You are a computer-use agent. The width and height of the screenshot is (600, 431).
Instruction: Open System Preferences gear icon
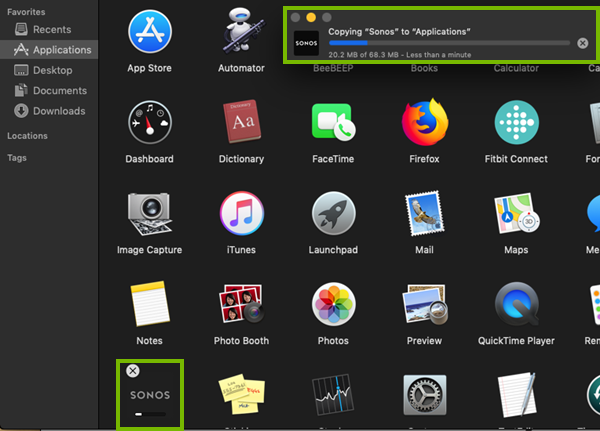(x=425, y=395)
